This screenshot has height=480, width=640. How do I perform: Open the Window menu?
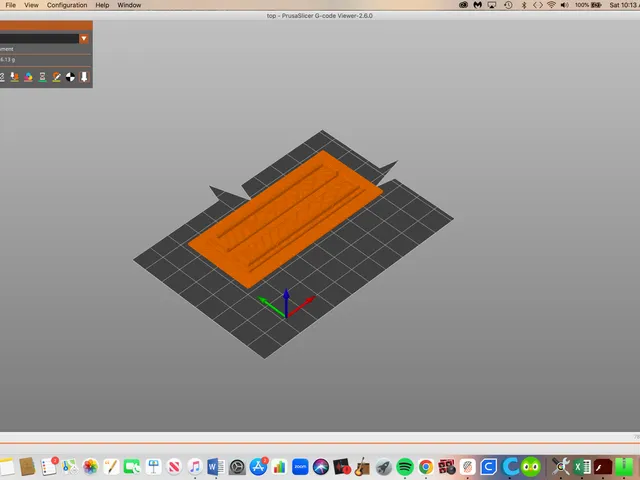(x=129, y=5)
